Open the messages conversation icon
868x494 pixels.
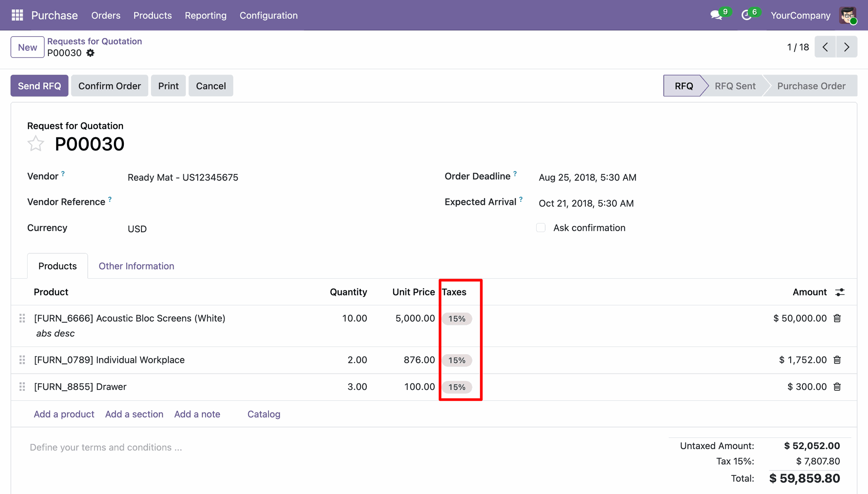[716, 15]
